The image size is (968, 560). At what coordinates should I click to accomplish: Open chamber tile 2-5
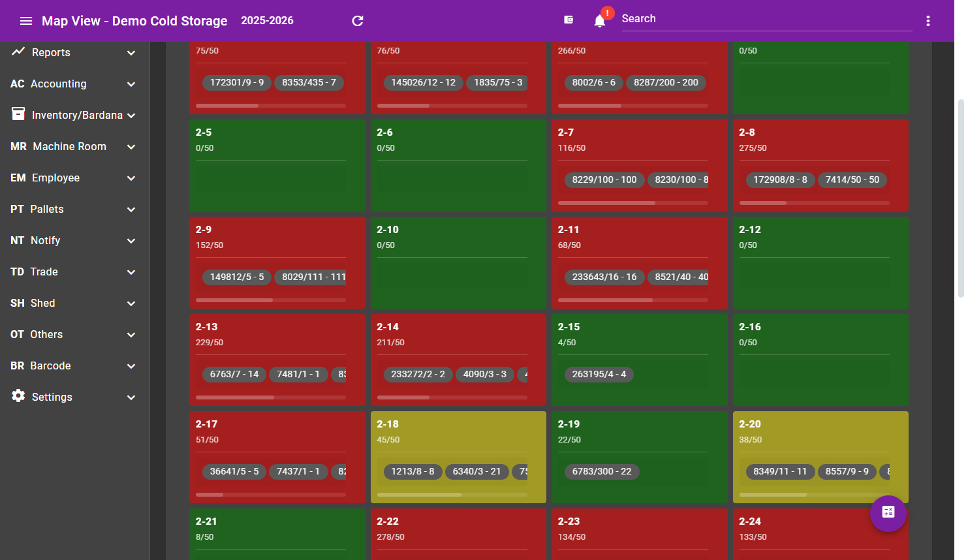tap(277, 164)
